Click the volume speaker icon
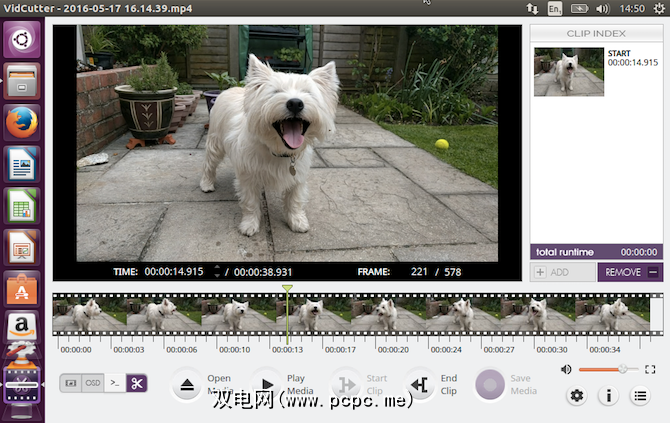 [566, 369]
